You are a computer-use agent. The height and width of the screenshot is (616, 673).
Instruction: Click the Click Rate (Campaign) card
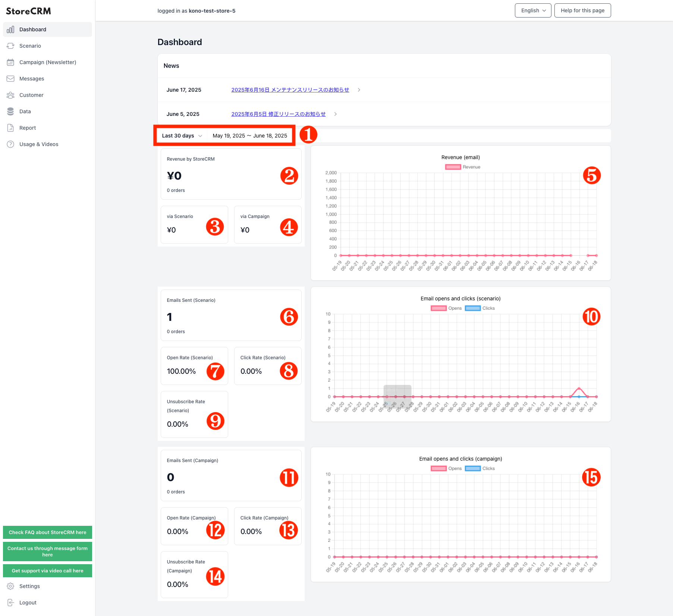point(268,526)
